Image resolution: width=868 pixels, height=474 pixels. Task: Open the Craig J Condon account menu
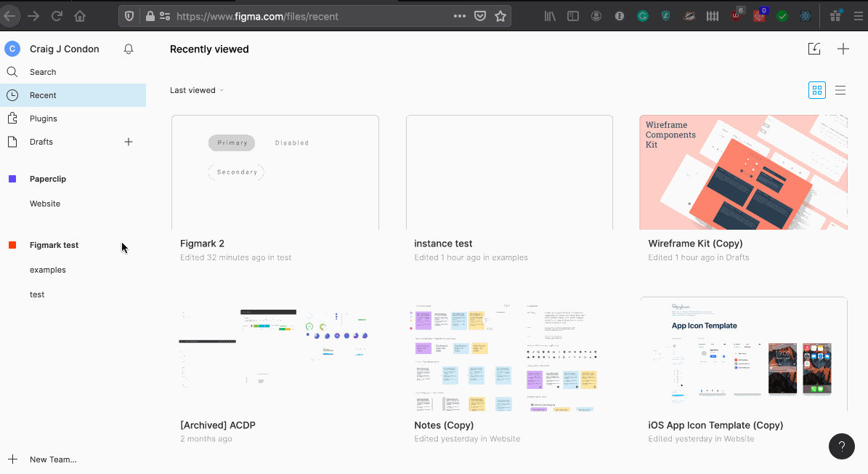[64, 49]
